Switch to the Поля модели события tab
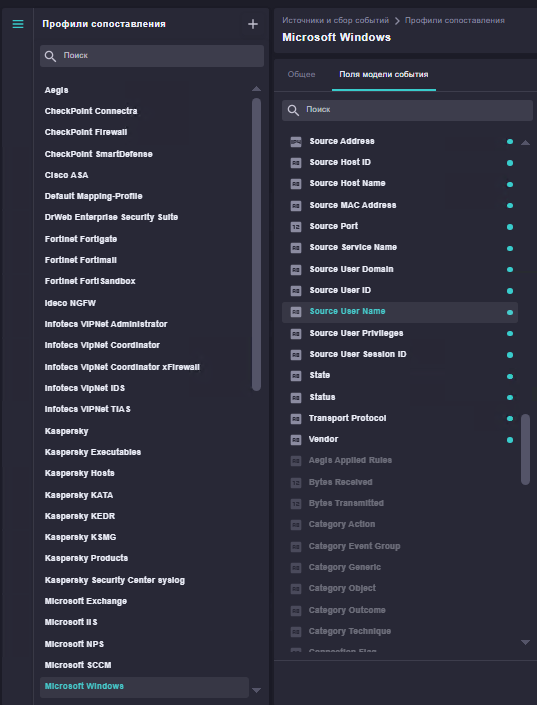The image size is (537, 705). [x=384, y=74]
